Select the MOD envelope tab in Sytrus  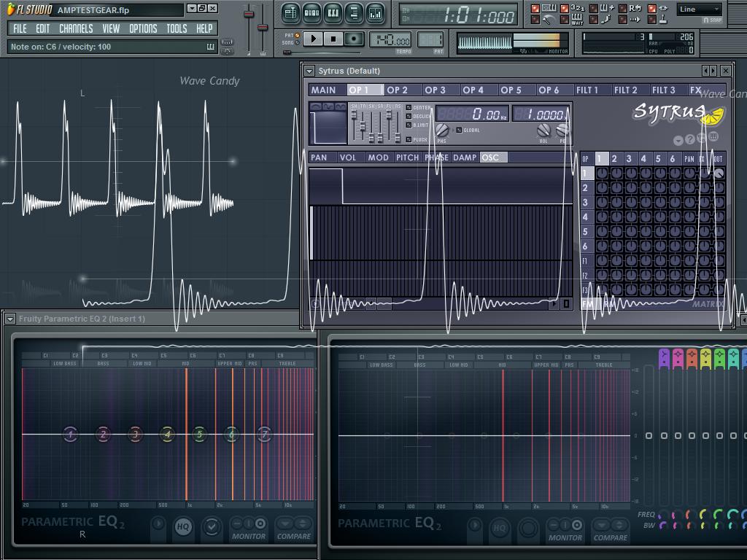[x=378, y=157]
